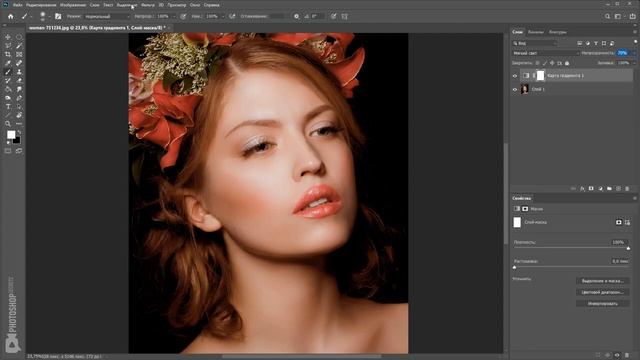Open the brush opacity dropdown arrow

click(x=174, y=16)
